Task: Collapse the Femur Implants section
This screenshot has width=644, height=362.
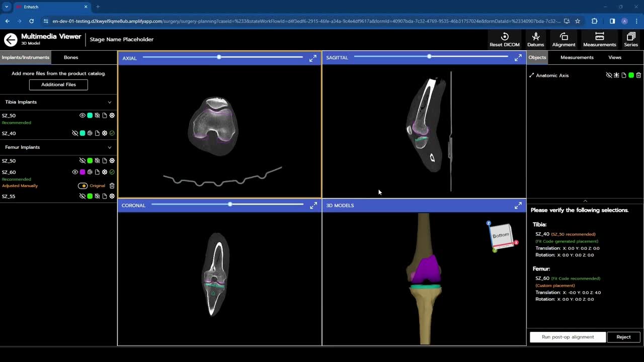Action: (x=109, y=147)
